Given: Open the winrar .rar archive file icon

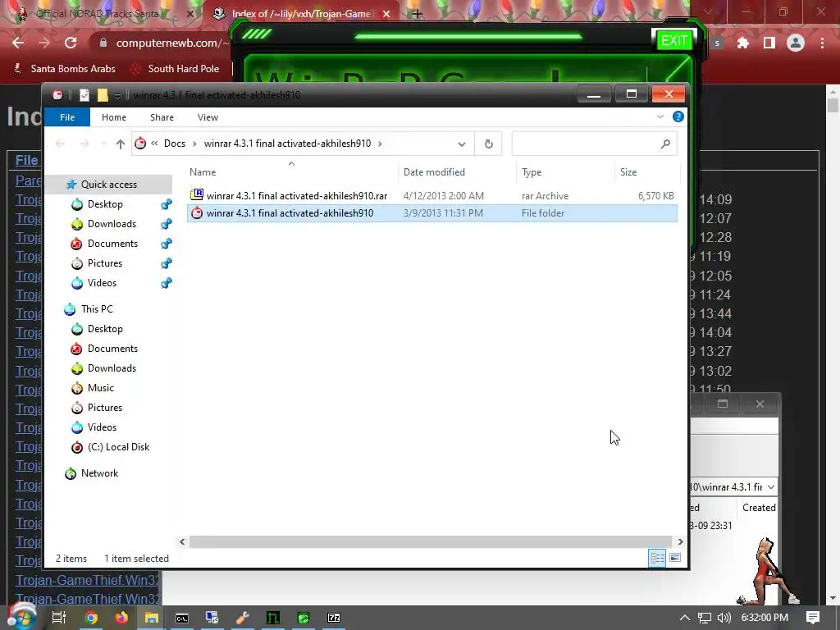Looking at the screenshot, I should click(x=197, y=195).
